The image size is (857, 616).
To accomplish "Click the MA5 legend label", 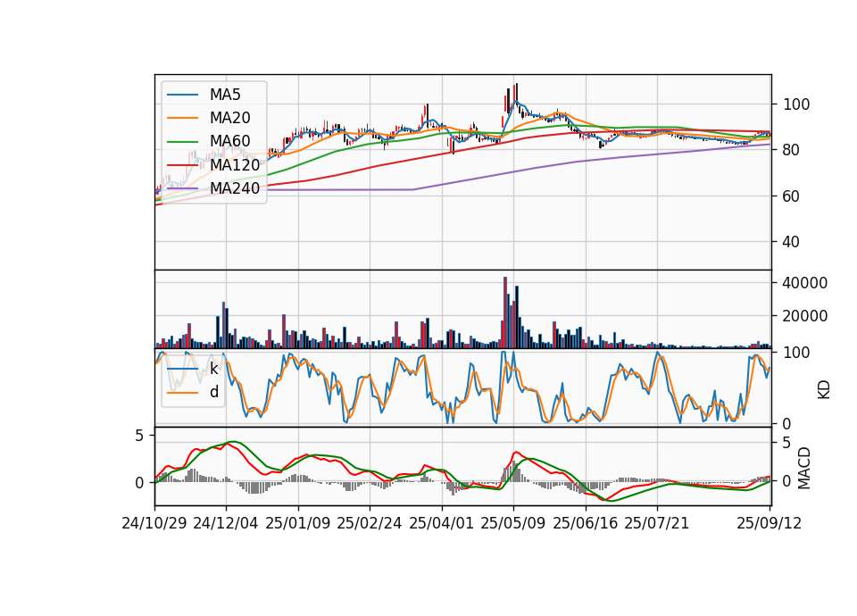I will [225, 95].
